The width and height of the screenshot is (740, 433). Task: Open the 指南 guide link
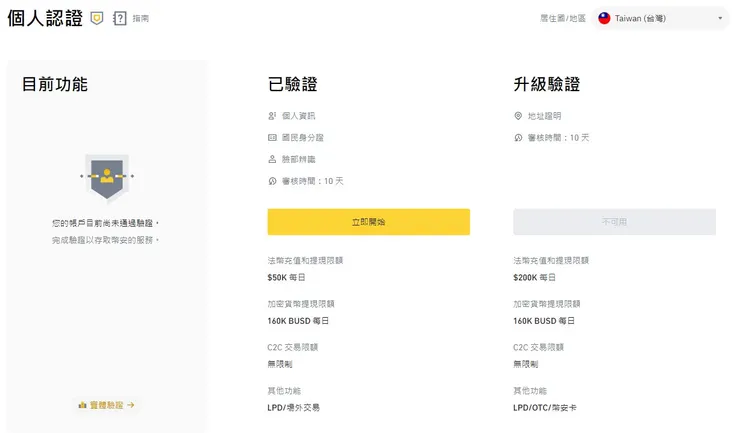coord(141,18)
